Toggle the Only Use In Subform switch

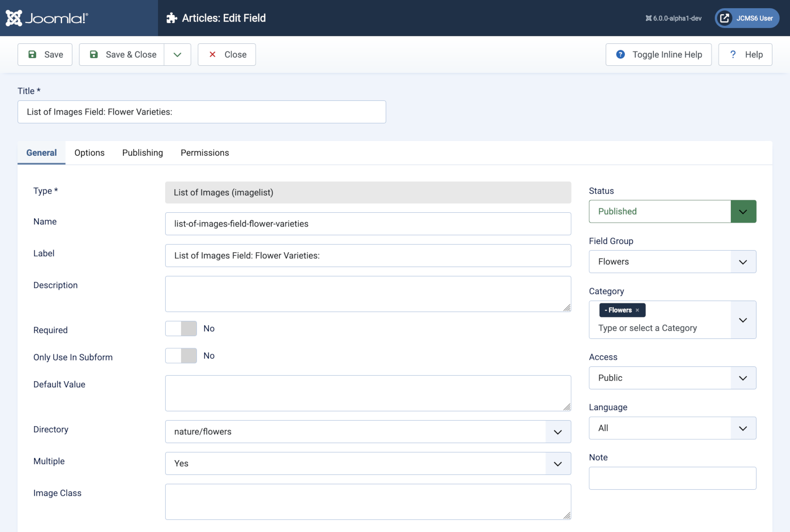[181, 356]
